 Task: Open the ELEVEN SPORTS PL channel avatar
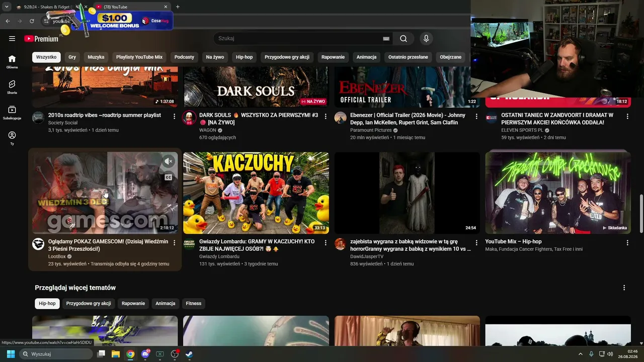coord(492,118)
